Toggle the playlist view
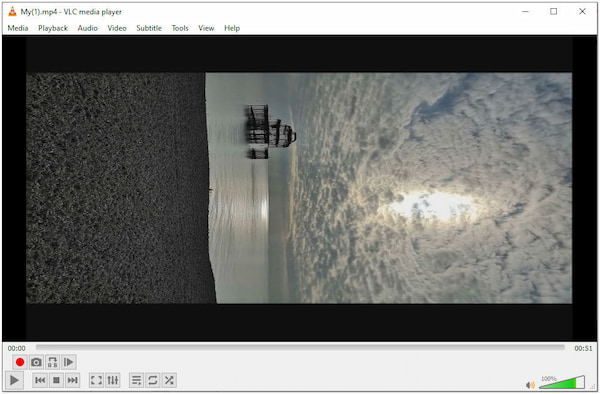The width and height of the screenshot is (600, 394). (136, 380)
